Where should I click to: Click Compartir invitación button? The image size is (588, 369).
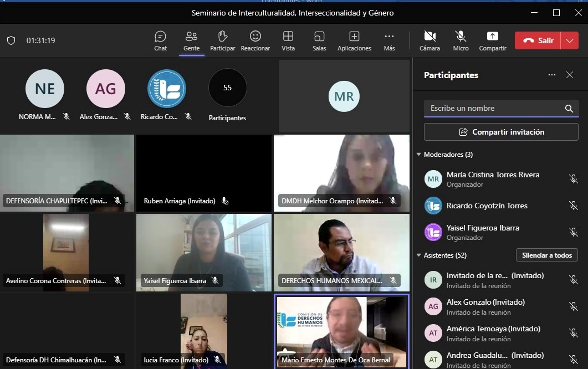point(502,132)
